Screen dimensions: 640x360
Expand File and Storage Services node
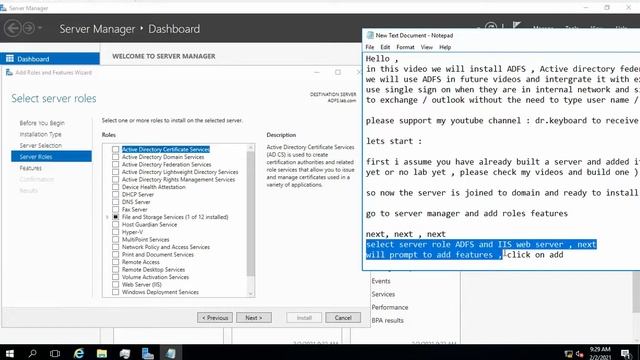point(107,217)
